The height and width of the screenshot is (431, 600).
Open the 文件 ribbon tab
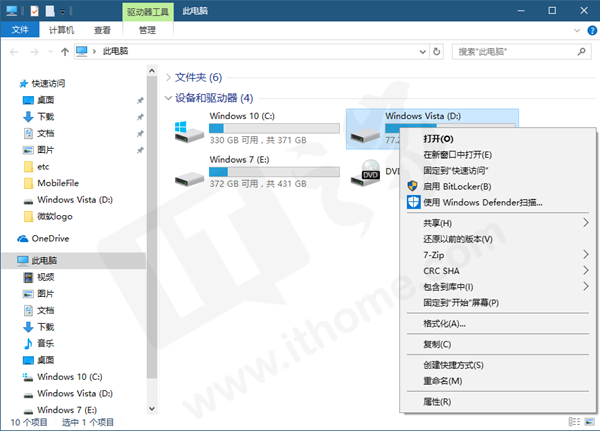point(19,30)
